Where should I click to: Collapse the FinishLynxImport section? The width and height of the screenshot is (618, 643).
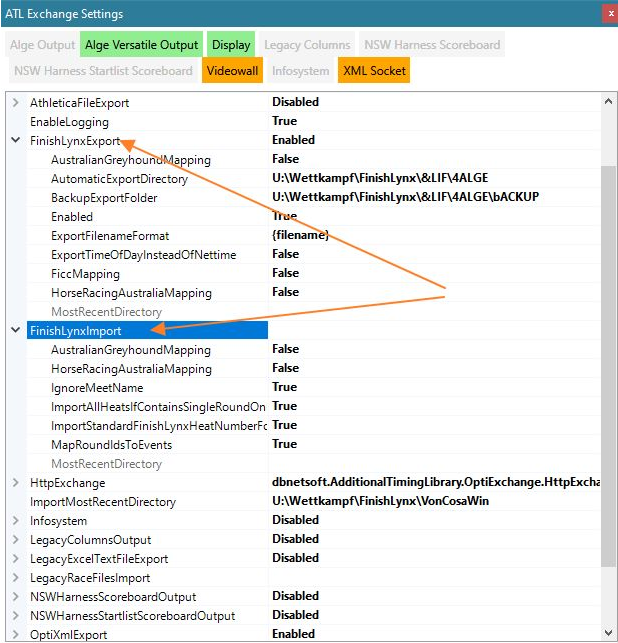[15, 331]
